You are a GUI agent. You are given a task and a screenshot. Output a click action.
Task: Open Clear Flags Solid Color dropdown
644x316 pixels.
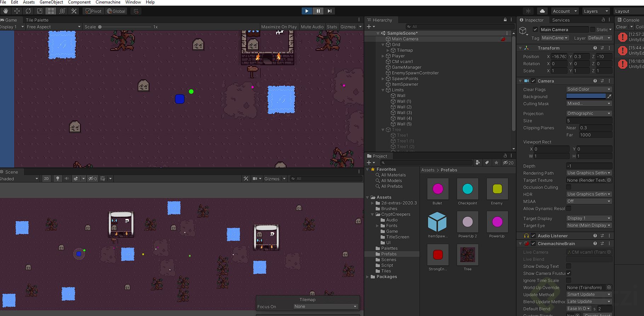(x=589, y=89)
